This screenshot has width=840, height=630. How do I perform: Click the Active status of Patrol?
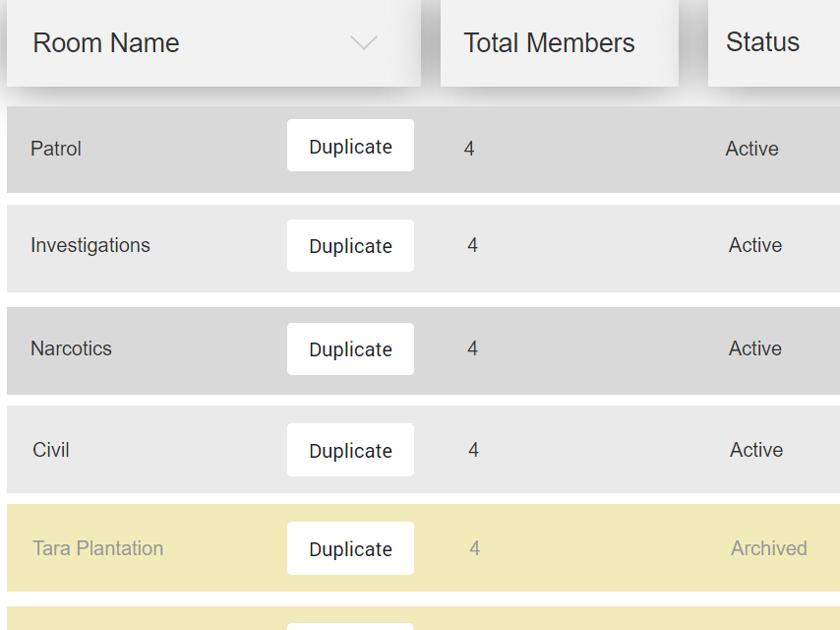point(751,149)
